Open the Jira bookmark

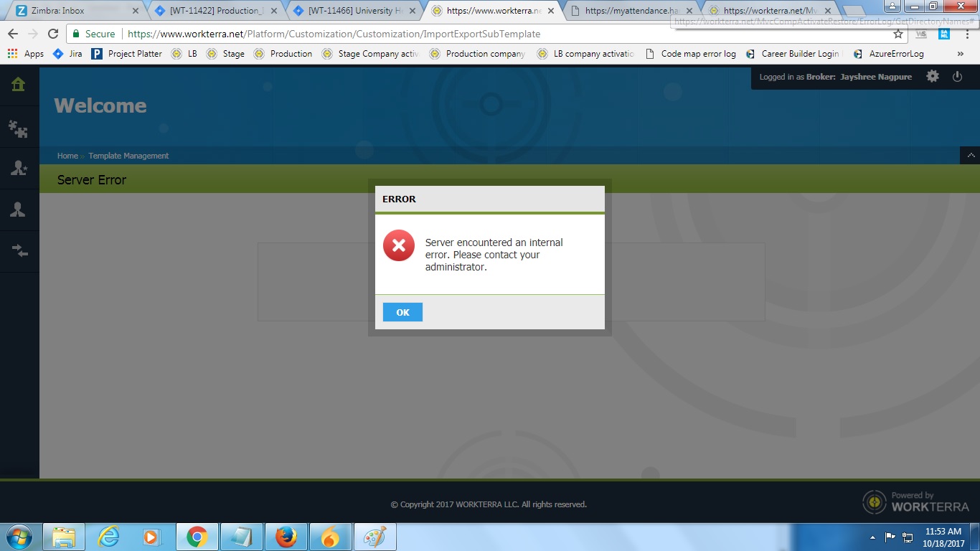pyautogui.click(x=68, y=54)
